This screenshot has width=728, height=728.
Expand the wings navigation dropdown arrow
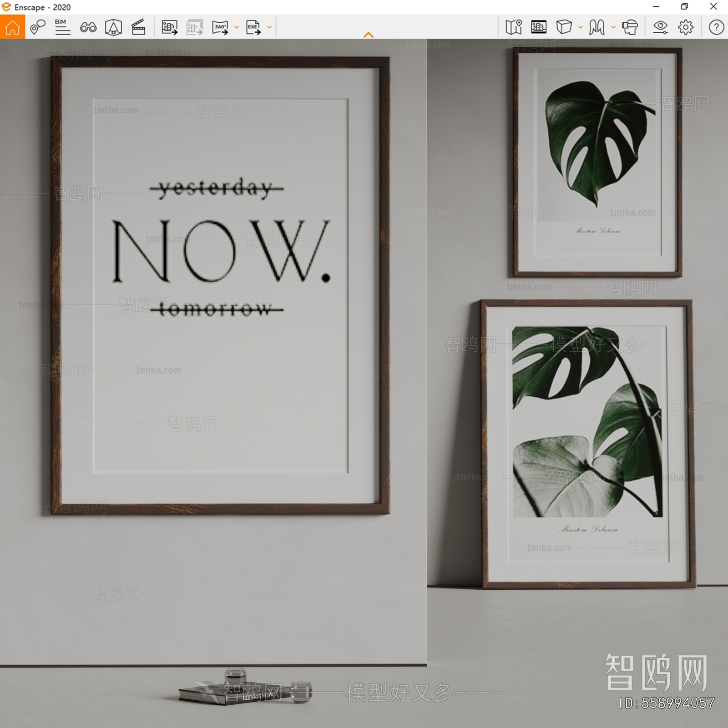point(613,27)
